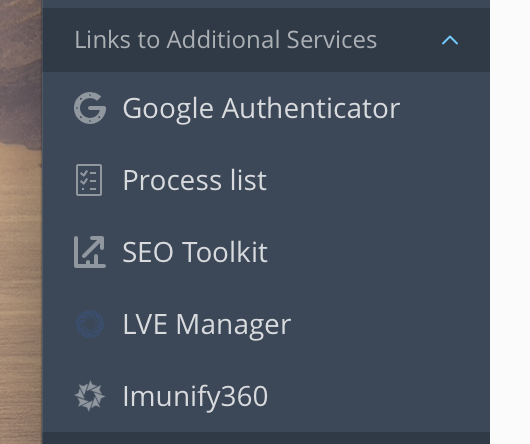This screenshot has height=444, width=530.
Task: Open the Google Authenticator link text
Action: [261, 109]
